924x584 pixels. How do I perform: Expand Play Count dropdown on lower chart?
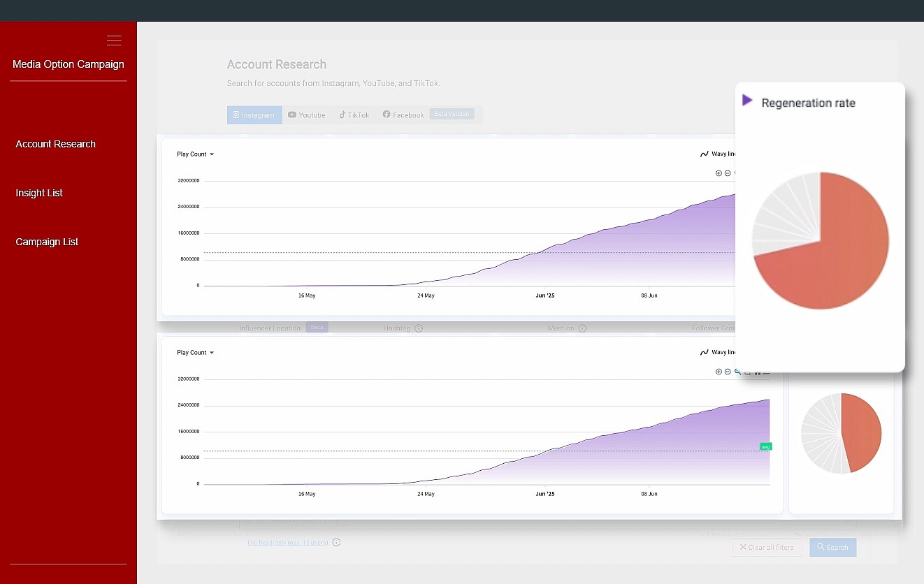[x=195, y=353]
